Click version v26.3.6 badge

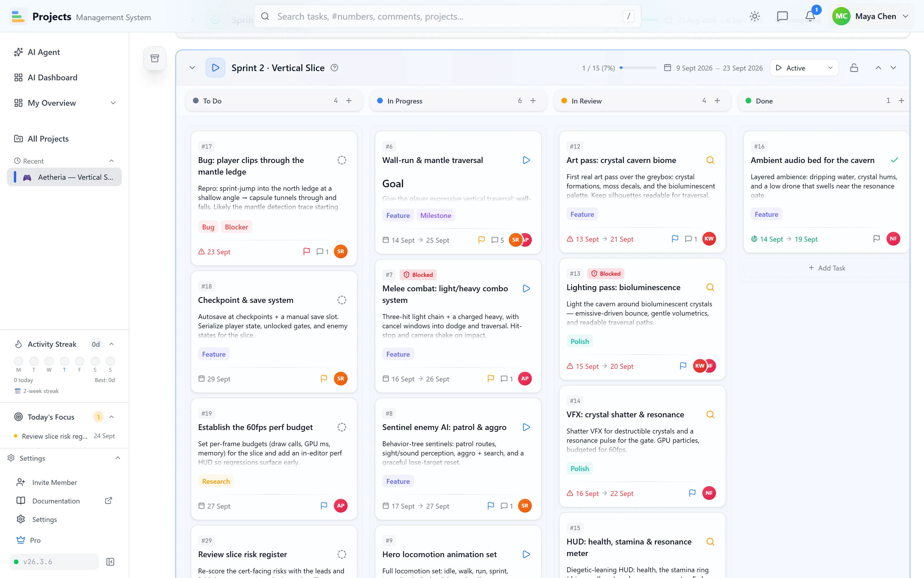coord(54,562)
